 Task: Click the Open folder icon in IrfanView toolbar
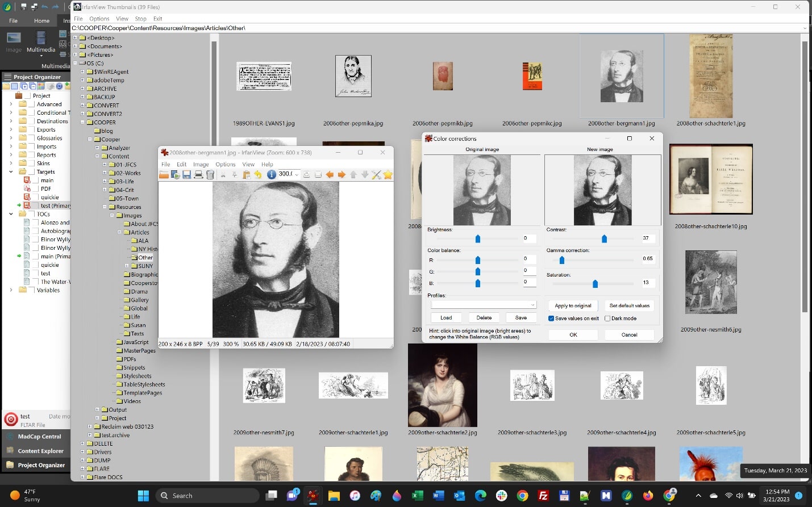point(164,175)
